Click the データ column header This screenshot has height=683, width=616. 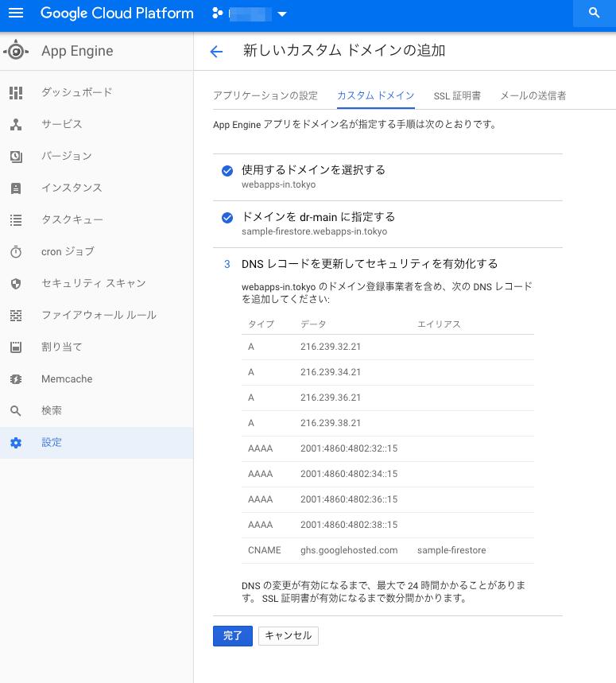[x=313, y=324]
